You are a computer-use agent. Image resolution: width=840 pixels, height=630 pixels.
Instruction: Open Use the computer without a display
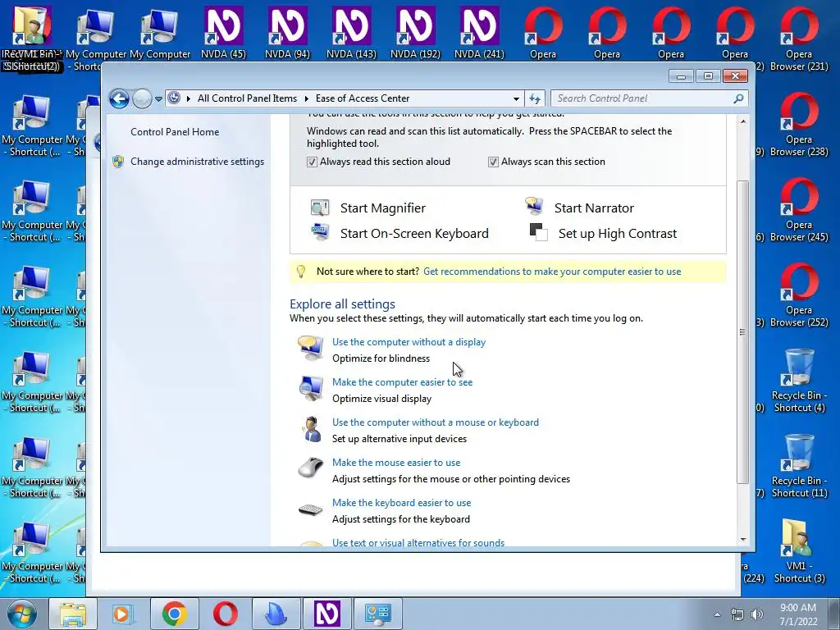pos(409,342)
